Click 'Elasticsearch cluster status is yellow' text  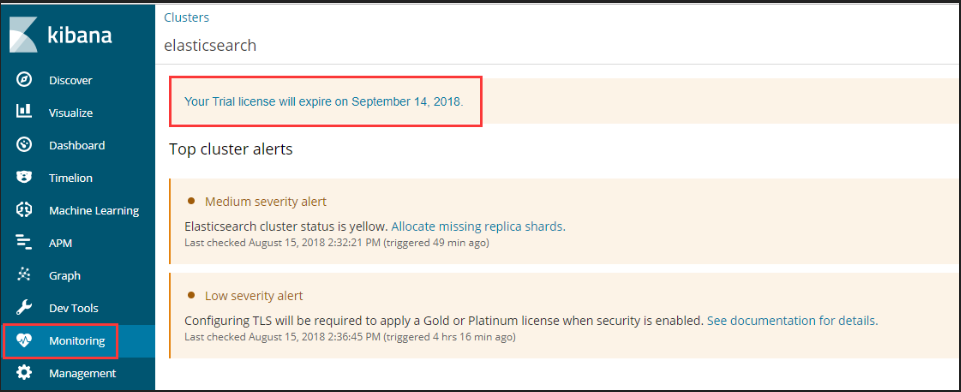[286, 227]
